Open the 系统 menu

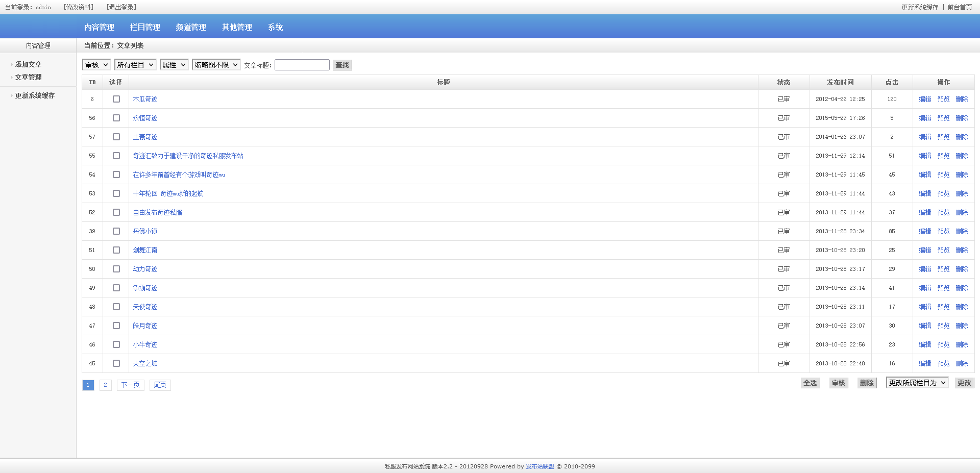(275, 27)
